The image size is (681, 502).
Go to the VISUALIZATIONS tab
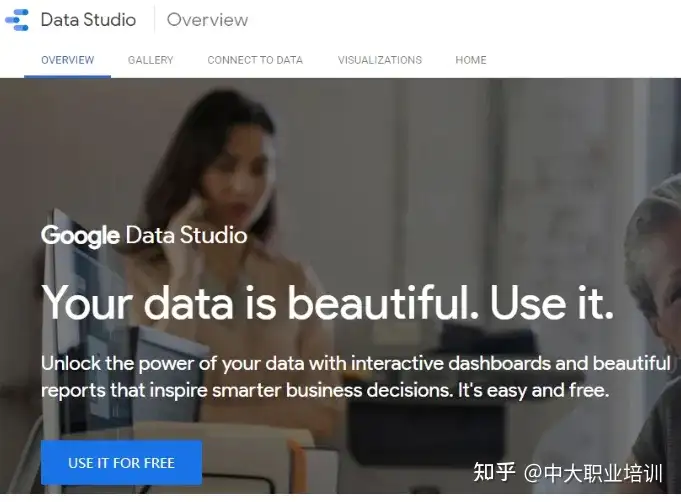tap(380, 60)
